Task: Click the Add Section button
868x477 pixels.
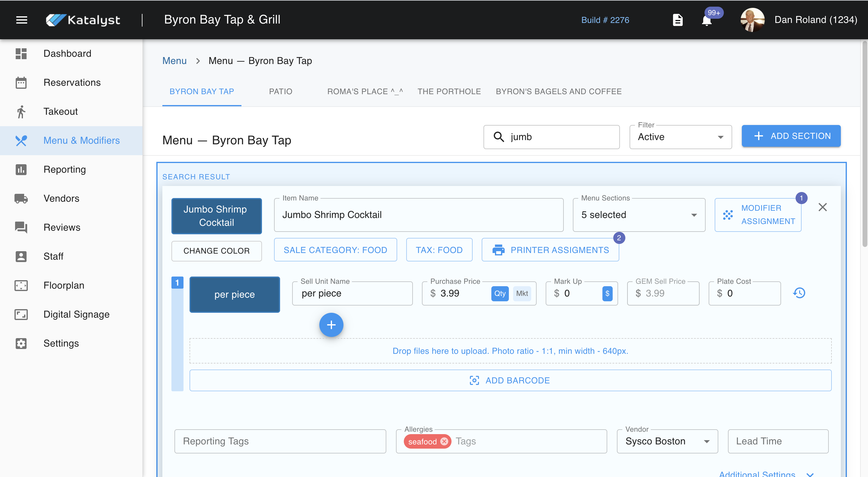Action: tap(791, 136)
